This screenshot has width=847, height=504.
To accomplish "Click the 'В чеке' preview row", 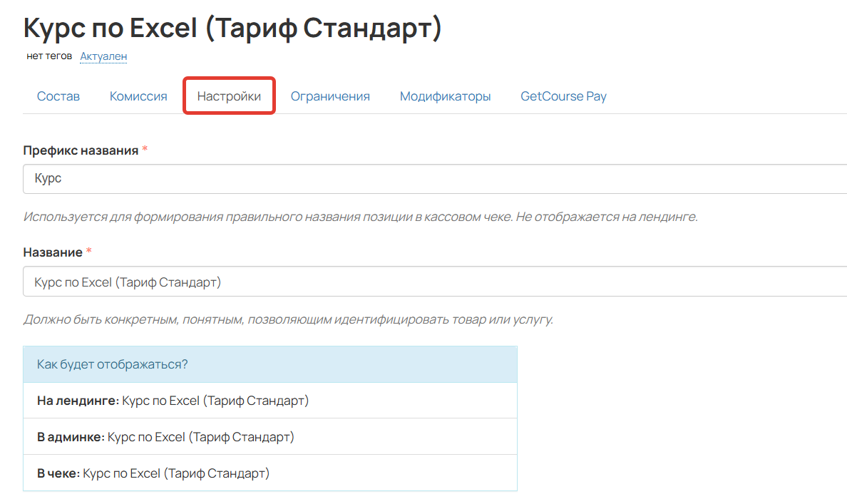I will click(x=270, y=473).
